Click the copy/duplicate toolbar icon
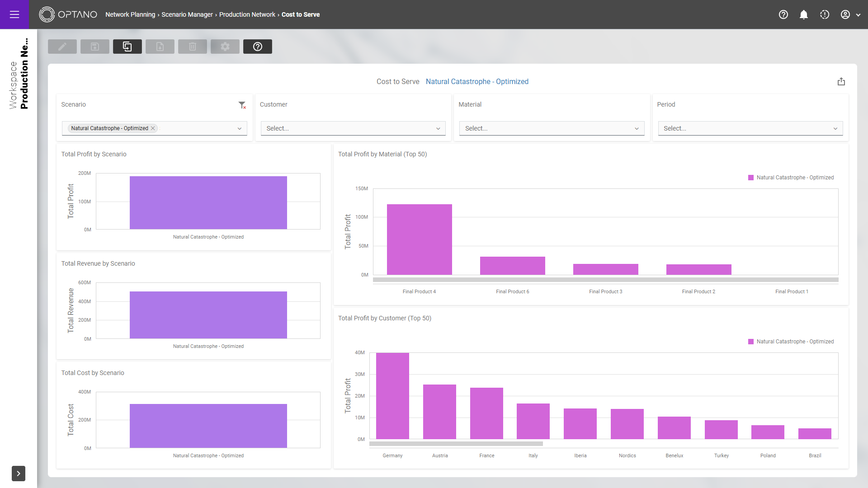Viewport: 868px width, 488px height. click(127, 47)
